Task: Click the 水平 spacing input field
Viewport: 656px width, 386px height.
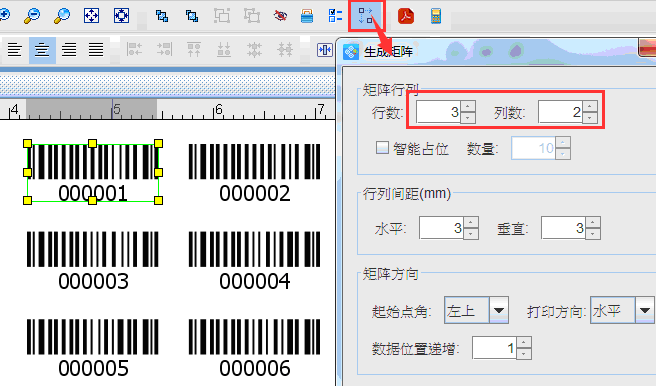Action: pos(441,228)
